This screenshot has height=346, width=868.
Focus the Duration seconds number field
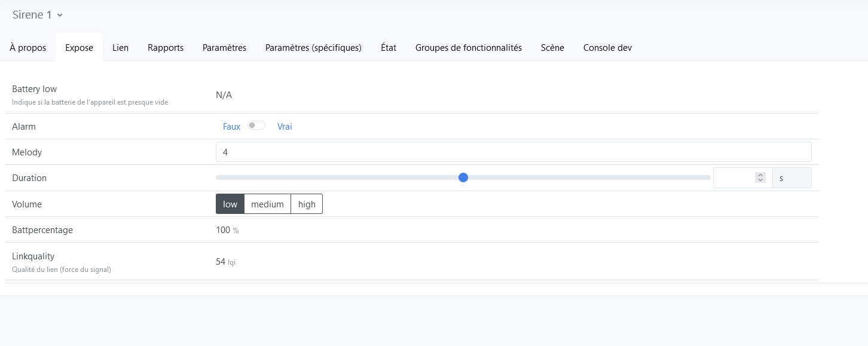(x=734, y=178)
